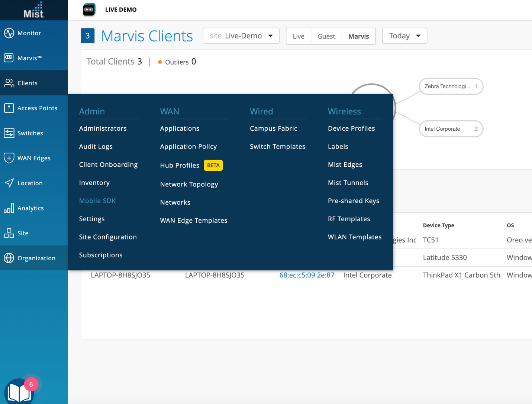Open the Organization globe icon
532x404 pixels.
point(9,258)
